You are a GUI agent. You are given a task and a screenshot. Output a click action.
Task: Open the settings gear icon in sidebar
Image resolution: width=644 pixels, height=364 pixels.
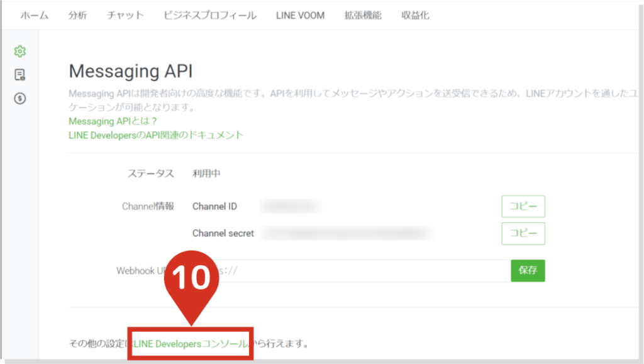click(x=20, y=51)
